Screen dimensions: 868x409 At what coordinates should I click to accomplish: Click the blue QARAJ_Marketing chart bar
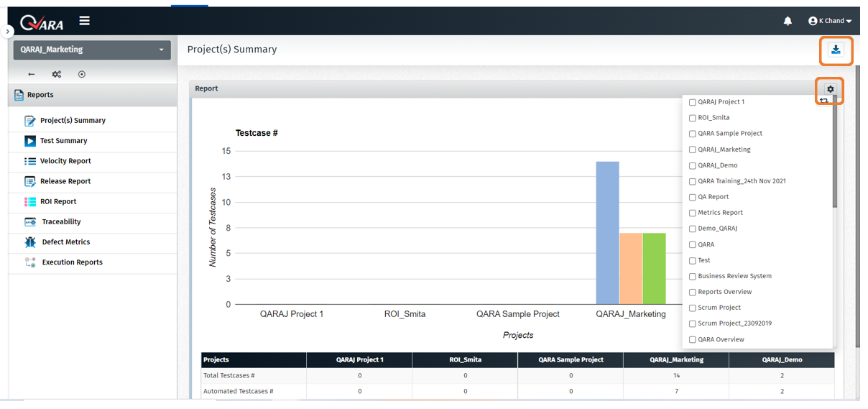[607, 233]
